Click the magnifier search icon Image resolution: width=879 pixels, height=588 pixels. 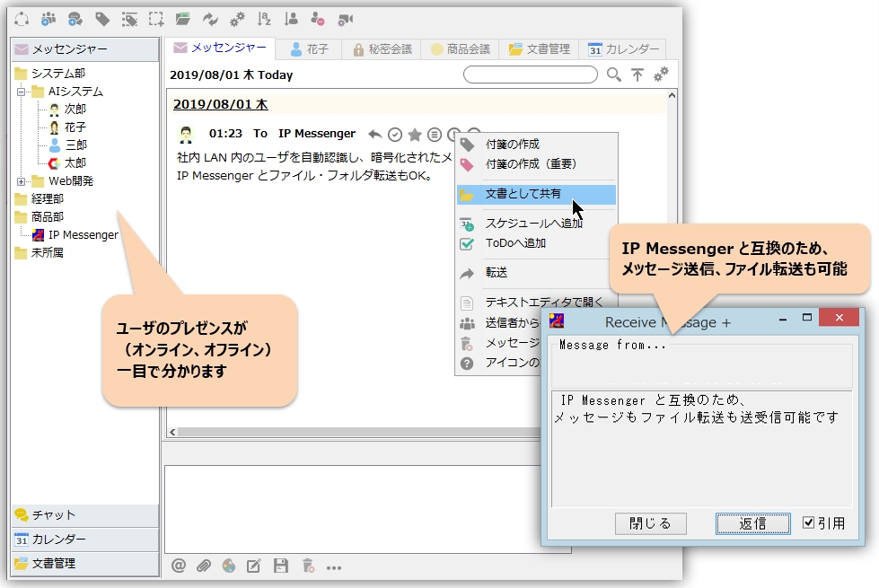614,75
